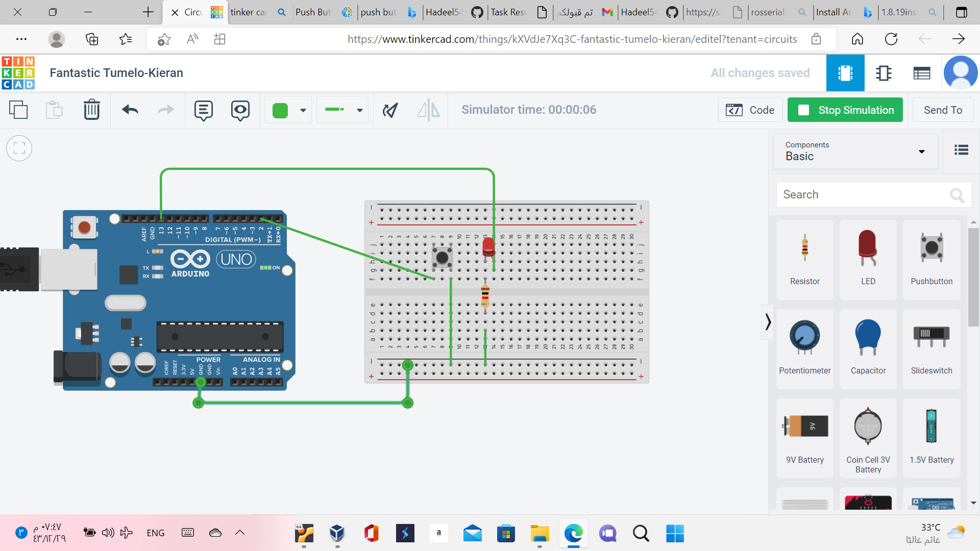Select the LED component
Viewport: 980px width, 551px height.
point(868,260)
